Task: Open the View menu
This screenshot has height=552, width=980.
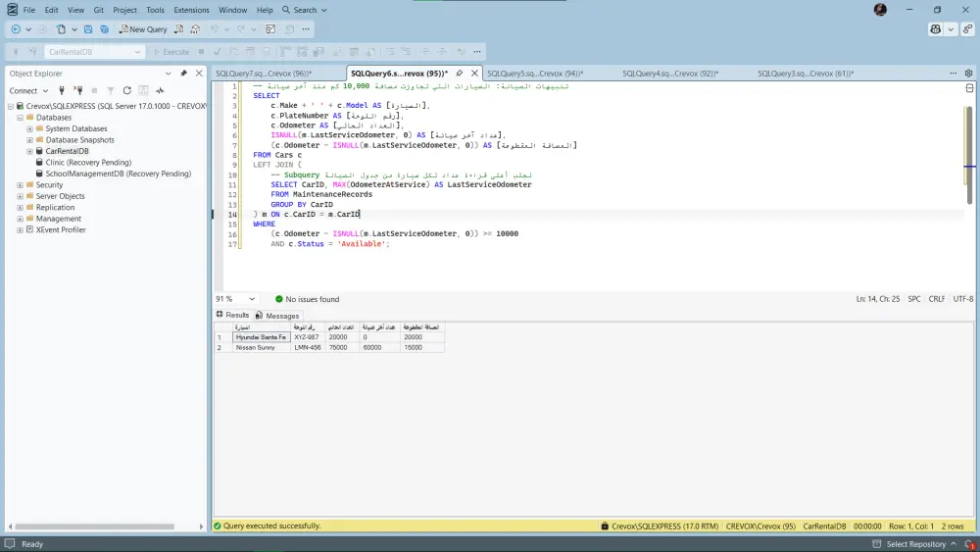Action: coord(75,10)
